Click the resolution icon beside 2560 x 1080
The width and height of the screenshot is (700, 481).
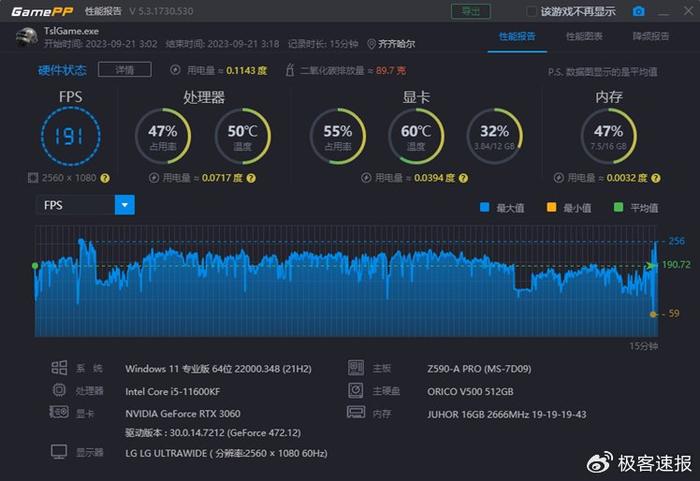point(33,178)
